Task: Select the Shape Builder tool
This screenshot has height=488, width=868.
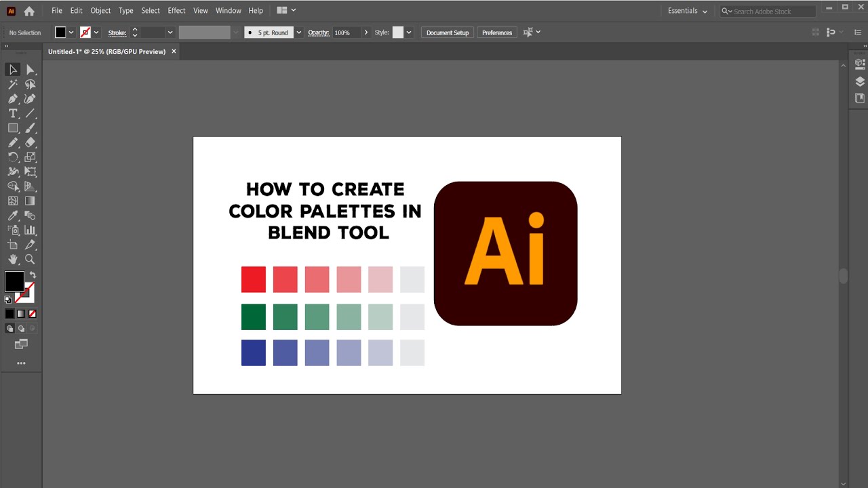Action: pos(13,186)
